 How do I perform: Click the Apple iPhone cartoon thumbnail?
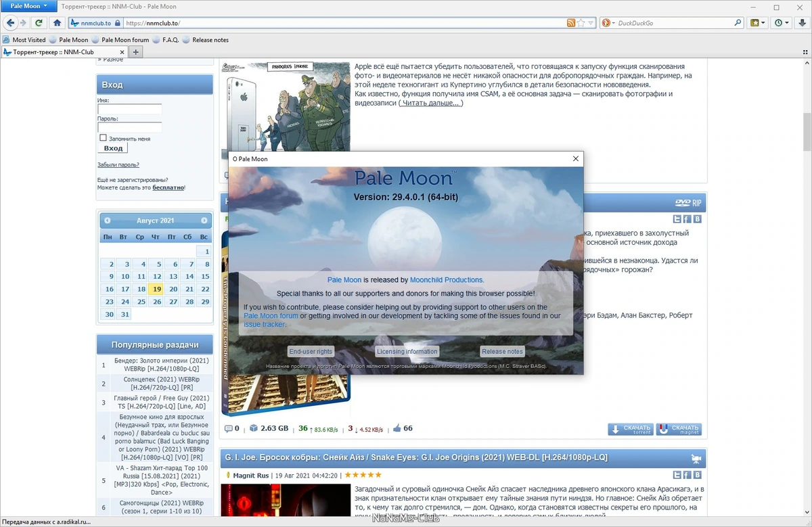pyautogui.click(x=286, y=112)
